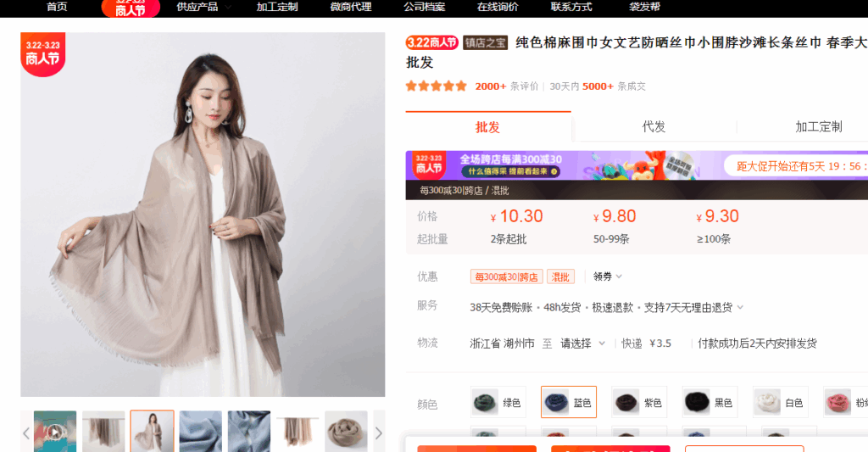Open the 供应产品 menu
This screenshot has height=452, width=868.
[203, 7]
